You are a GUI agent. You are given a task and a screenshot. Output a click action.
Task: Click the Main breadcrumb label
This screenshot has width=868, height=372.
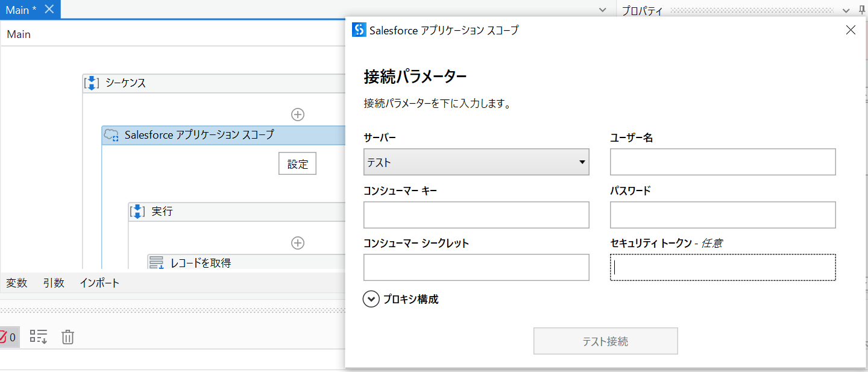click(x=19, y=34)
